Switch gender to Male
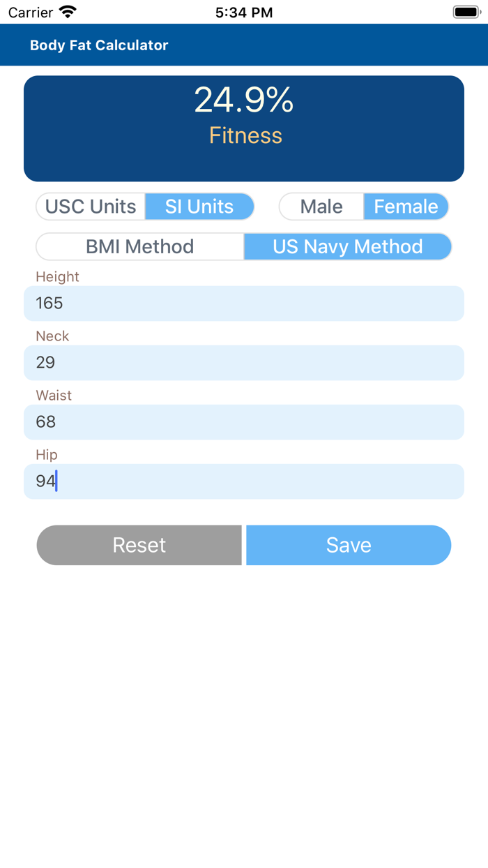The height and width of the screenshot is (868, 488). click(321, 206)
